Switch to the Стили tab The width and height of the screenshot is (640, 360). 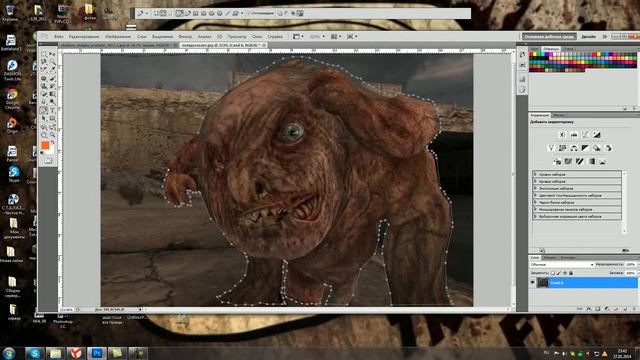click(x=568, y=49)
